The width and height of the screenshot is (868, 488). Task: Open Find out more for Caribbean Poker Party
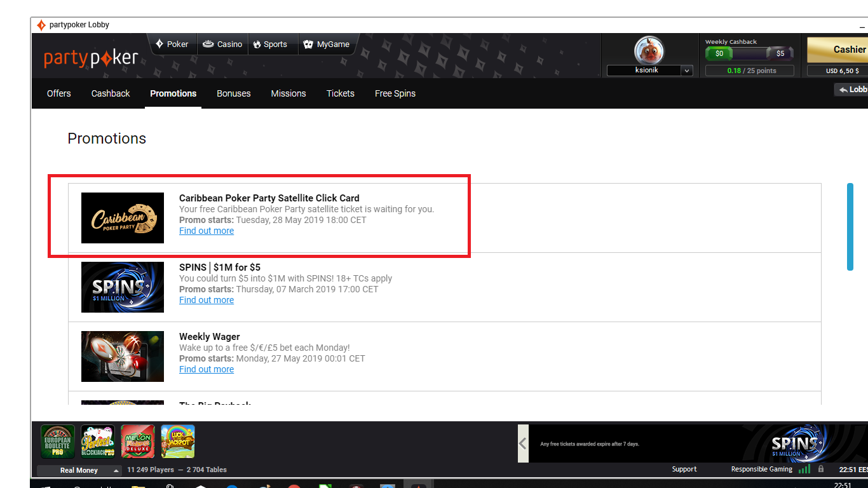[x=207, y=231]
